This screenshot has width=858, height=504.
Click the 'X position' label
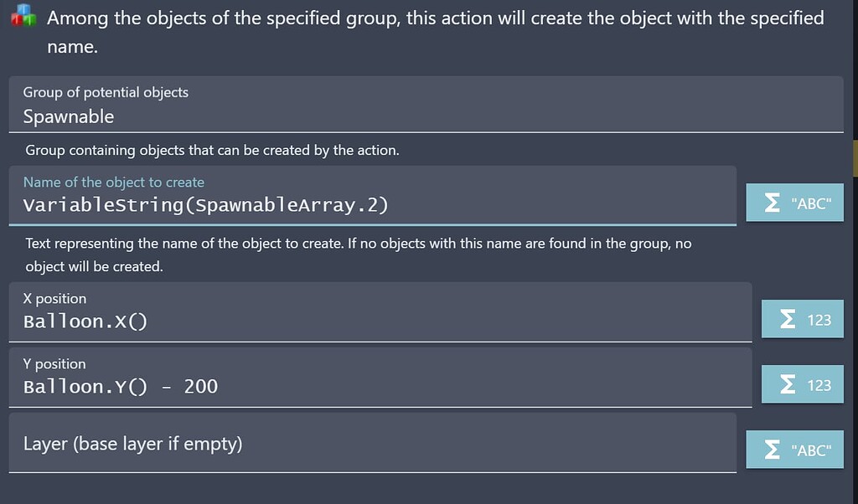(x=54, y=298)
